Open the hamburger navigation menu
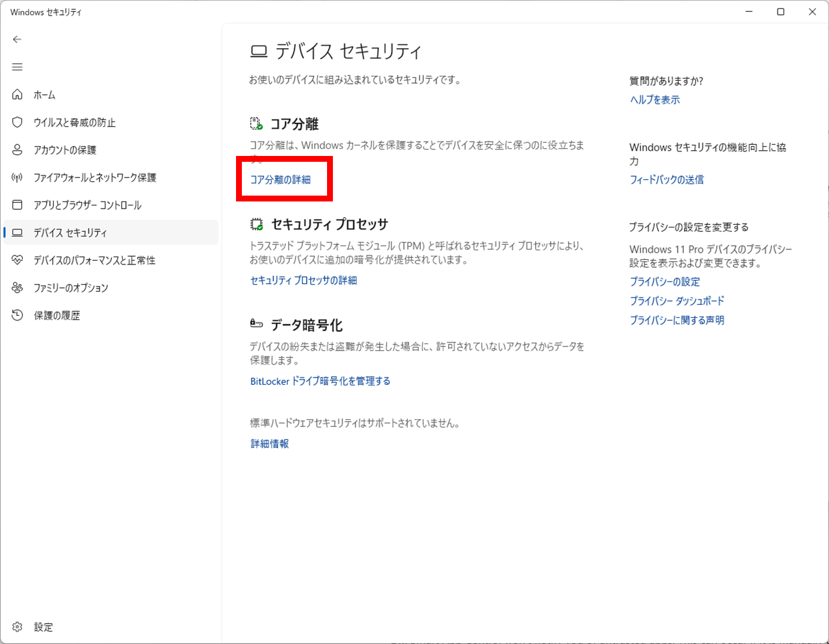This screenshot has width=829, height=644. (x=17, y=67)
